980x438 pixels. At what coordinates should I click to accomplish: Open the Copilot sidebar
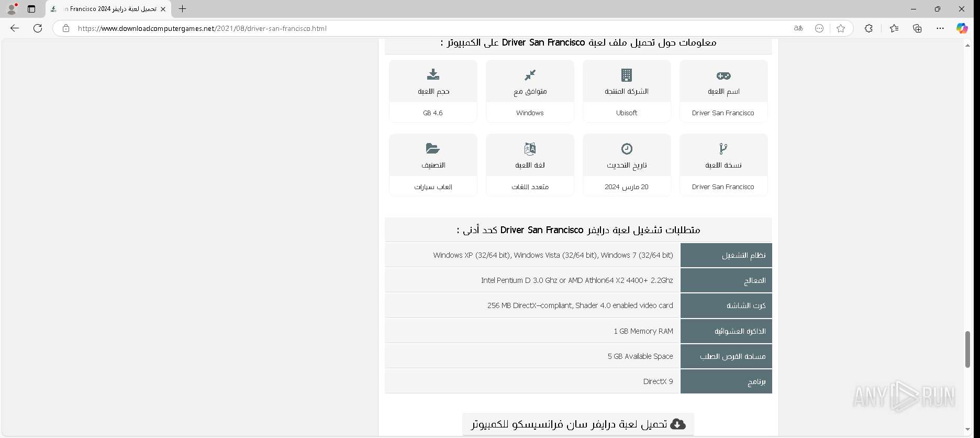tap(962, 28)
